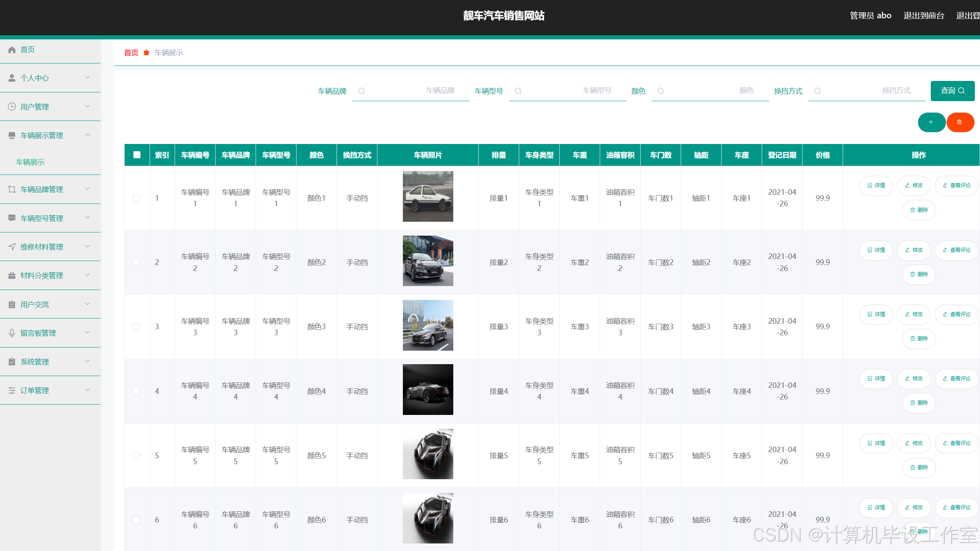Expand the 系统管理 menu chevron
Viewport: 980px width, 551px height.
pyautogui.click(x=87, y=361)
